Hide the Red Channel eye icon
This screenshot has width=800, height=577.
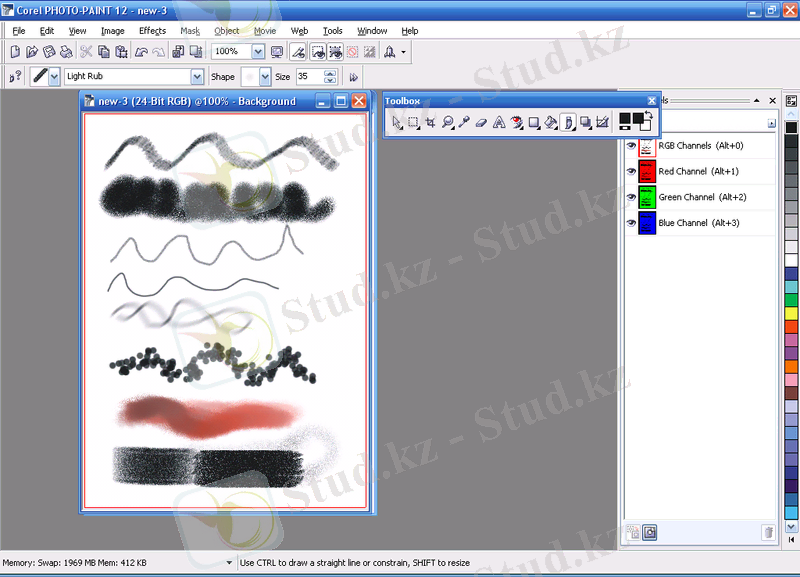point(631,171)
